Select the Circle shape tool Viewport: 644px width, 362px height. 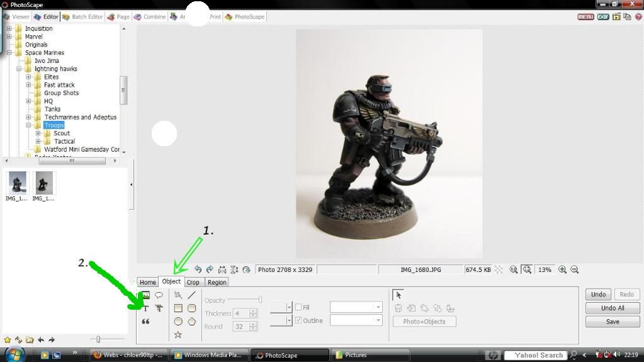pos(178,321)
